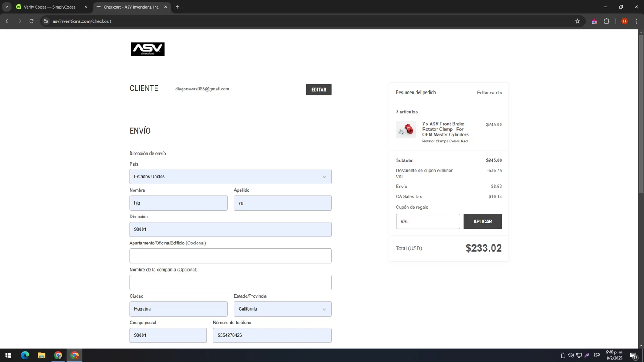This screenshot has width=644, height=362.
Task: Focus the Nombre de la compañía field
Action: (x=230, y=282)
